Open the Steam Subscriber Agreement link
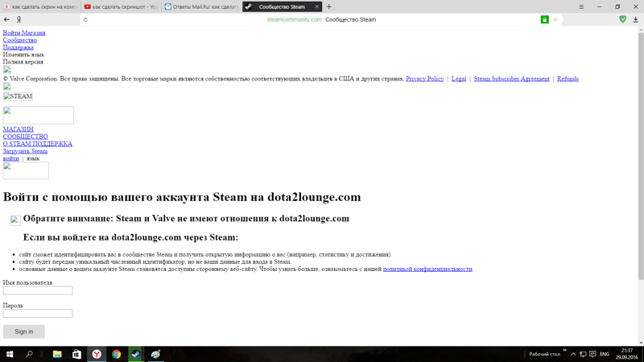The height and width of the screenshot is (362, 644). 511,79
